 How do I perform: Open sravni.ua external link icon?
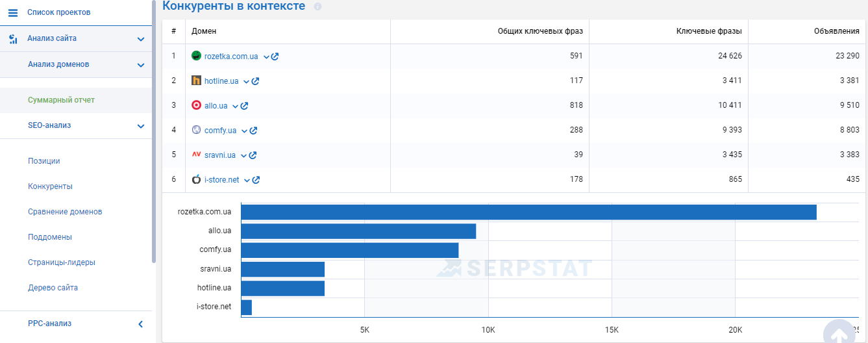(x=253, y=155)
